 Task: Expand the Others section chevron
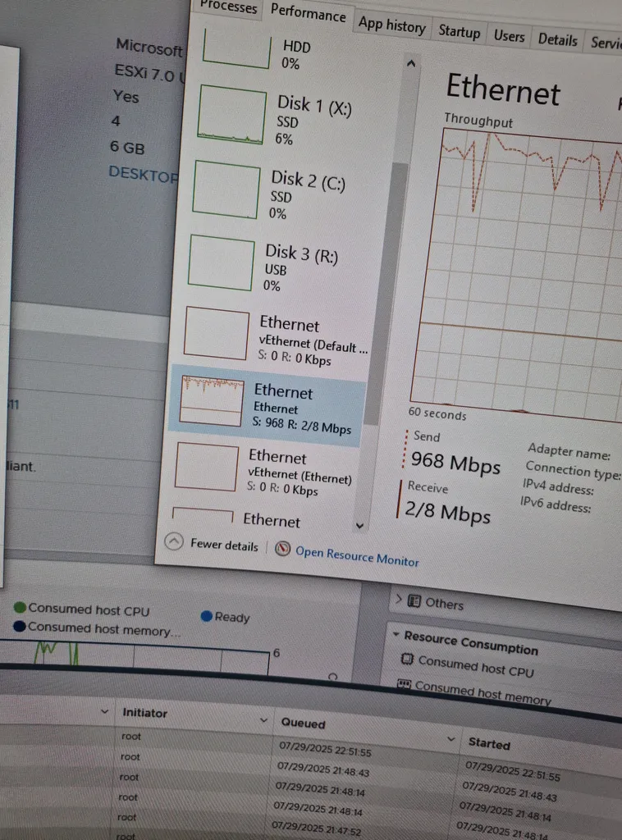tap(398, 600)
